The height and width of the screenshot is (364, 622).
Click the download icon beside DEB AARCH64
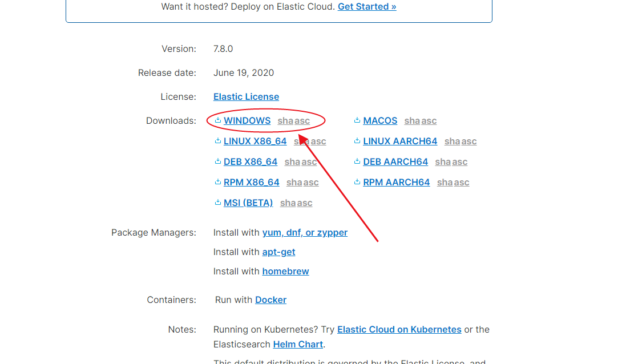click(x=357, y=161)
